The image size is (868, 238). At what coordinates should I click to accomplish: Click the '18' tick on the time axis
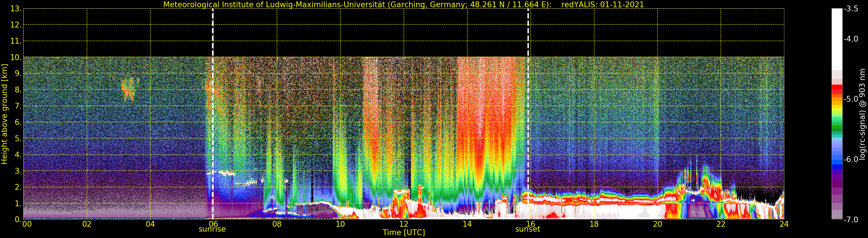click(x=594, y=224)
